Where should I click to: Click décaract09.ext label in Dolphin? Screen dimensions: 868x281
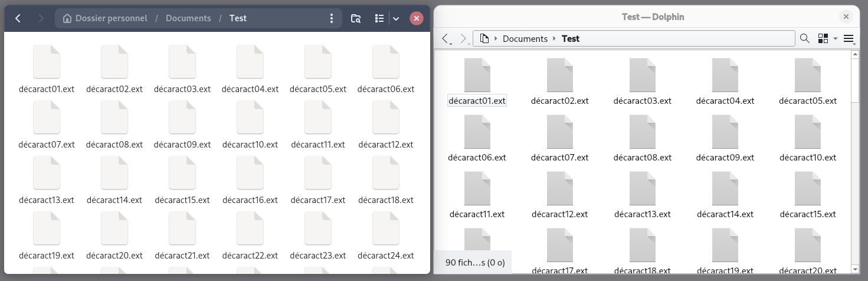click(x=725, y=158)
